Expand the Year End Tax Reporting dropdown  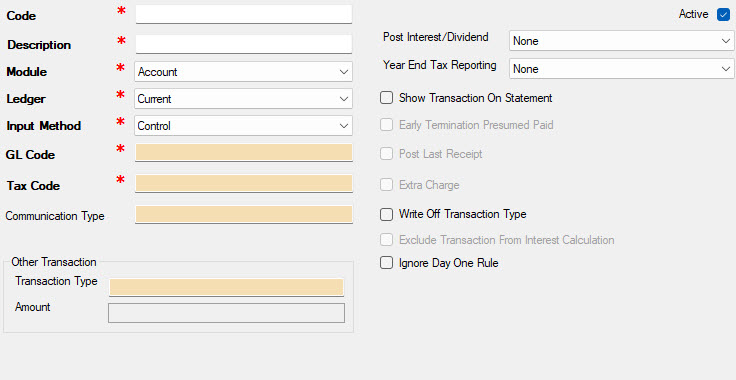pos(621,69)
